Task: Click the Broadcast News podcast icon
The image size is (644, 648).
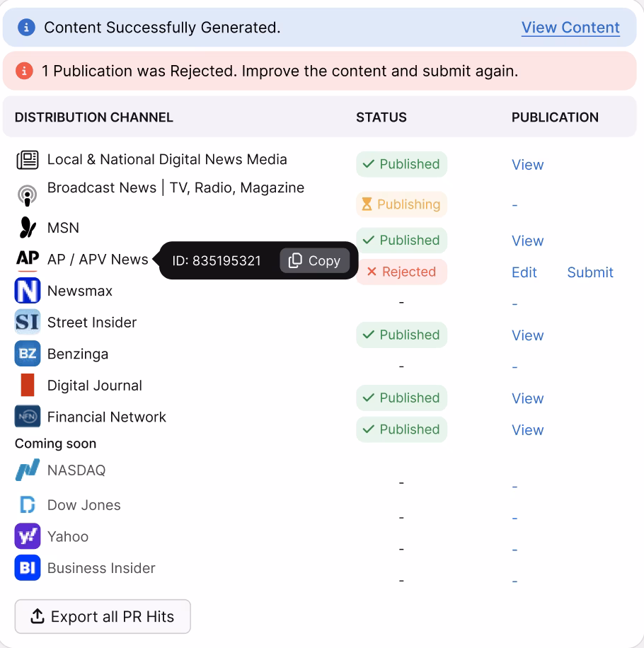Action: point(27,195)
